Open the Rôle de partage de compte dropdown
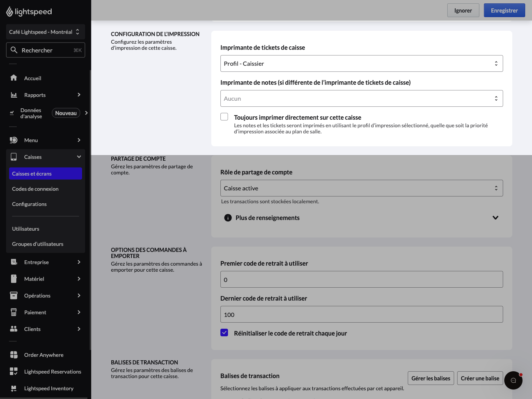This screenshot has width=532, height=399. (362, 188)
